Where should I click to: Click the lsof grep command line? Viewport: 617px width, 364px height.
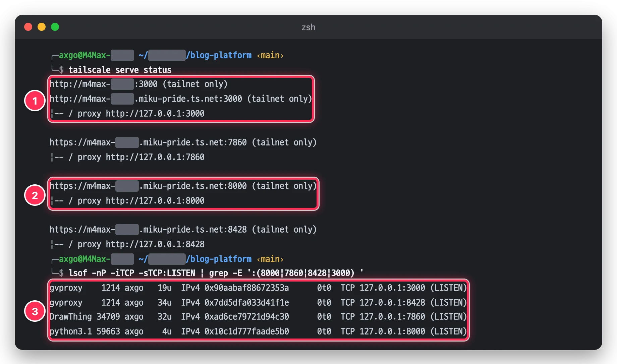pyautogui.click(x=216, y=273)
